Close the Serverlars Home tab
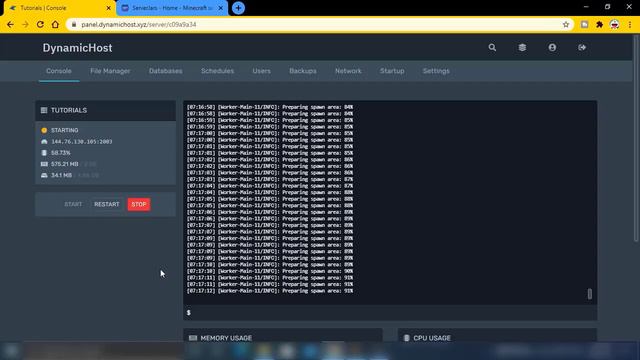Image resolution: width=640 pixels, height=360 pixels. (x=221, y=8)
